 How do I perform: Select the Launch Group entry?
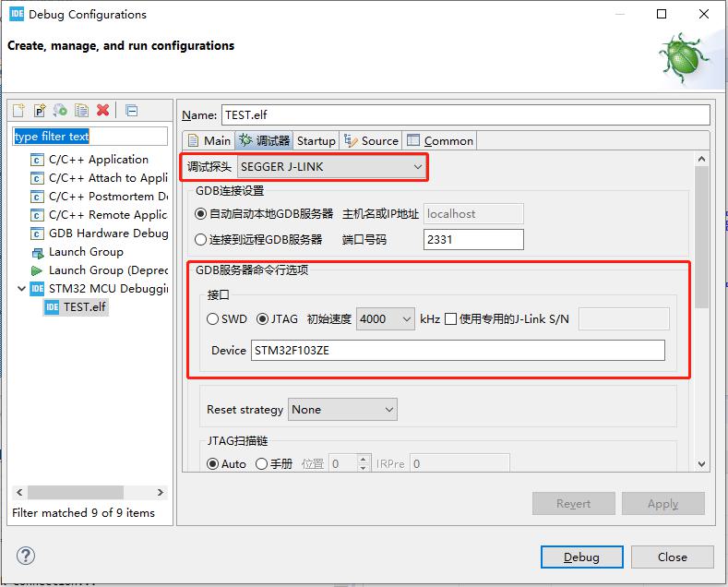click(86, 252)
